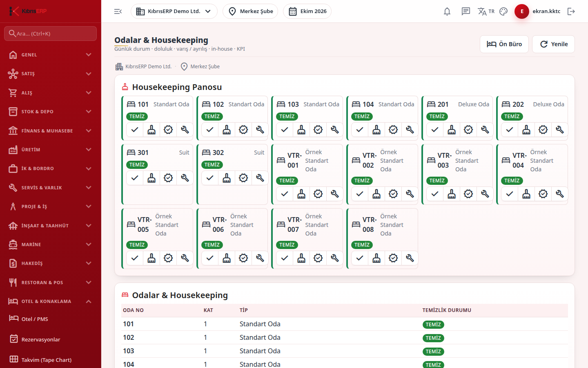Screen dimensions: 588x368
Task: Click the TEMİZ badge in row 102
Action: (433, 338)
